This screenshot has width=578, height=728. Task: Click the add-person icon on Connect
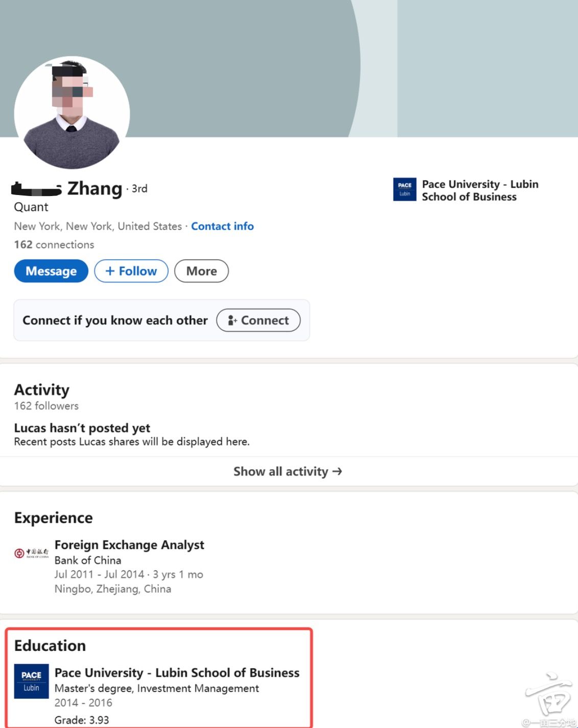click(x=232, y=321)
